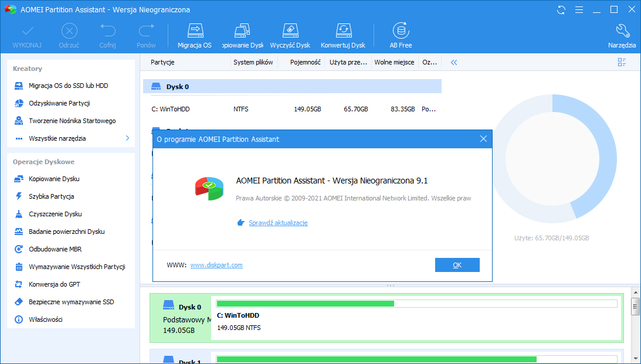Click the refresh icon in title bar

(x=561, y=10)
